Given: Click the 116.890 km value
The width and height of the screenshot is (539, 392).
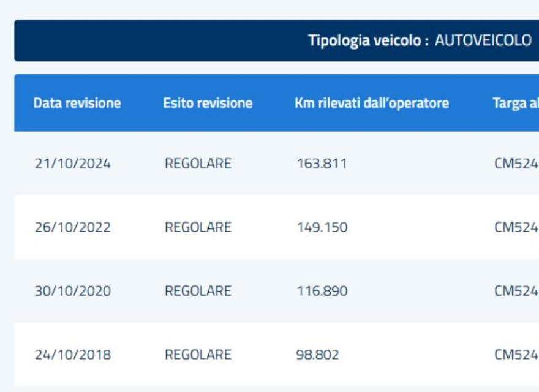Looking at the screenshot, I should 322,292.
